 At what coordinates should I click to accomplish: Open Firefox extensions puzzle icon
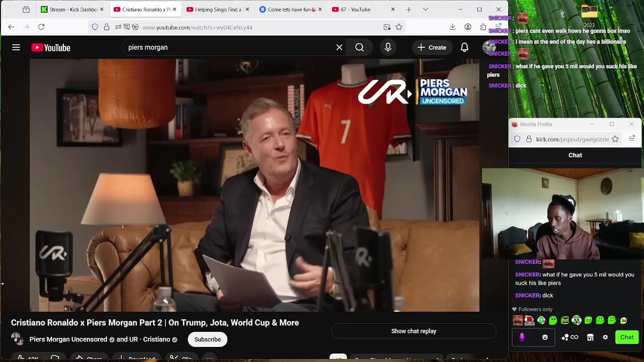(483, 27)
